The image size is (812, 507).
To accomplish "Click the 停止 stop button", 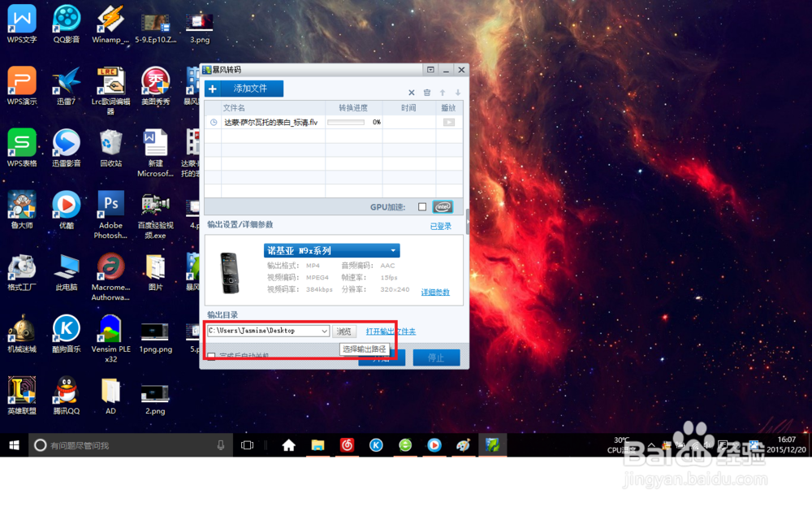I will [436, 357].
